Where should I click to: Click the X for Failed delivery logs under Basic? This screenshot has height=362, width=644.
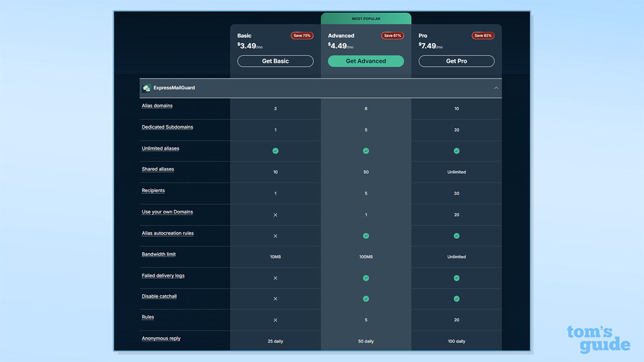click(275, 278)
